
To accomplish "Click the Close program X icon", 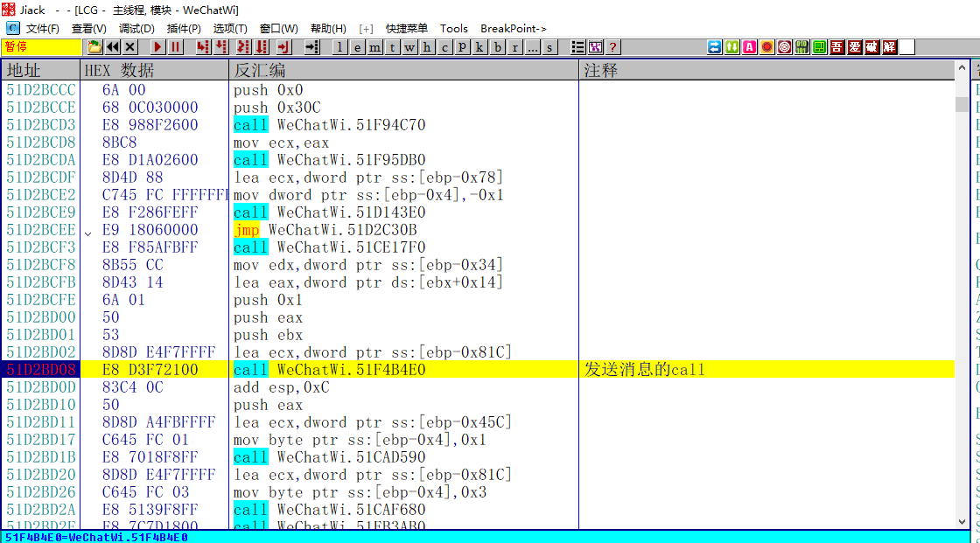I will pyautogui.click(x=130, y=47).
